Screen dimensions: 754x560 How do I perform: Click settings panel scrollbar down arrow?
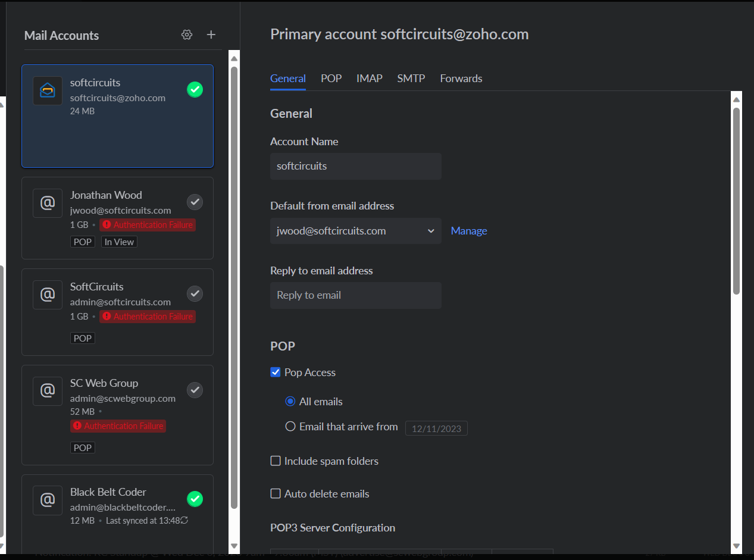(x=737, y=546)
